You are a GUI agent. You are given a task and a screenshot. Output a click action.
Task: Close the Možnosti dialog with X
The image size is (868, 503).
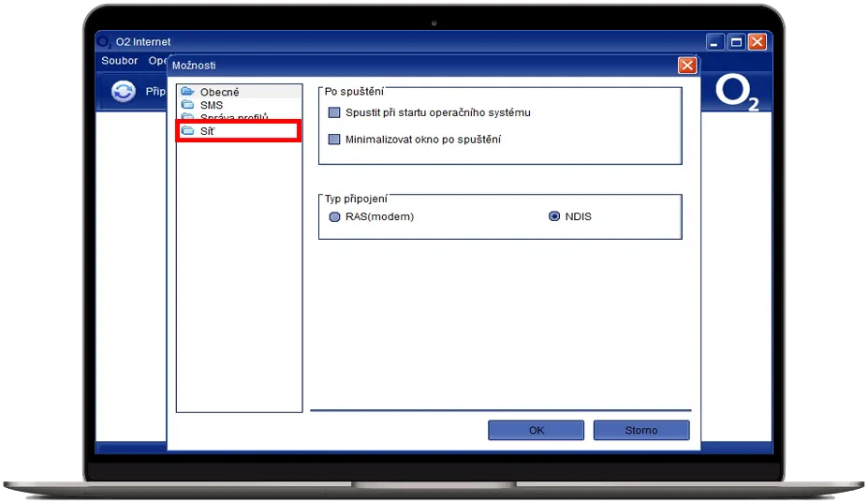[686, 65]
